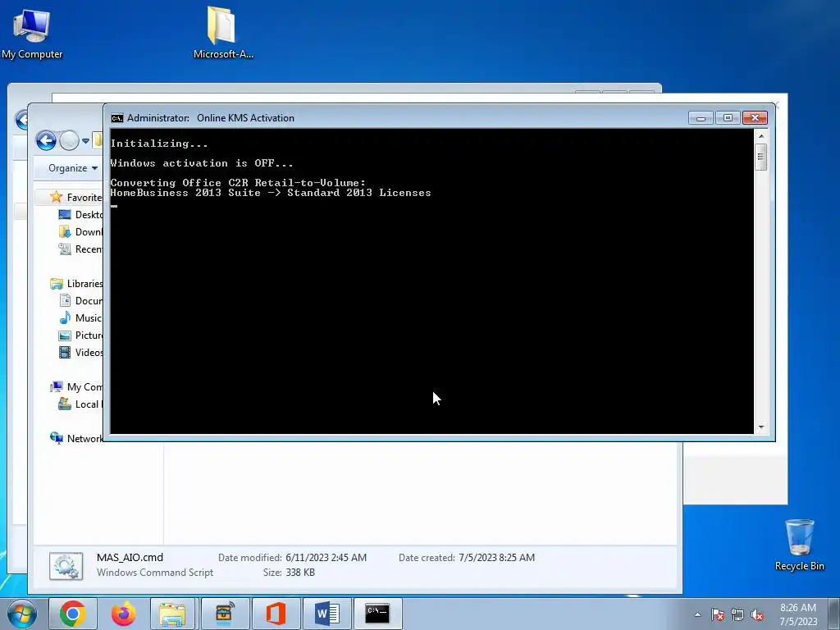This screenshot has width=840, height=630.
Task: Select Favorites in navigation pane
Action: click(75, 197)
